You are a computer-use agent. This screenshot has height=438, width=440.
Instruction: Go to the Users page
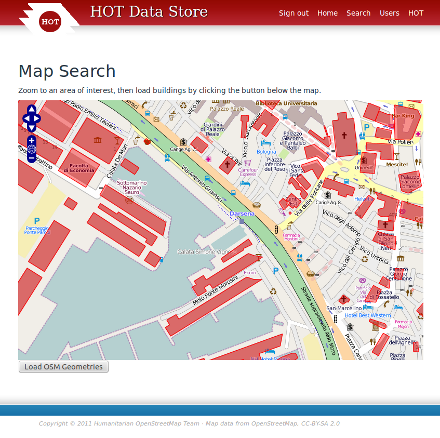click(389, 13)
